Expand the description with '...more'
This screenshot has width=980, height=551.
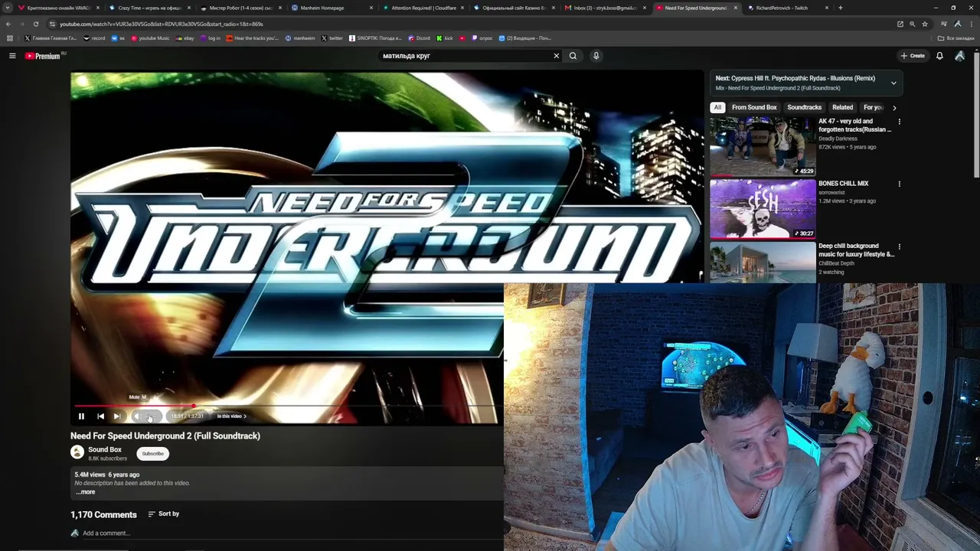click(x=86, y=492)
